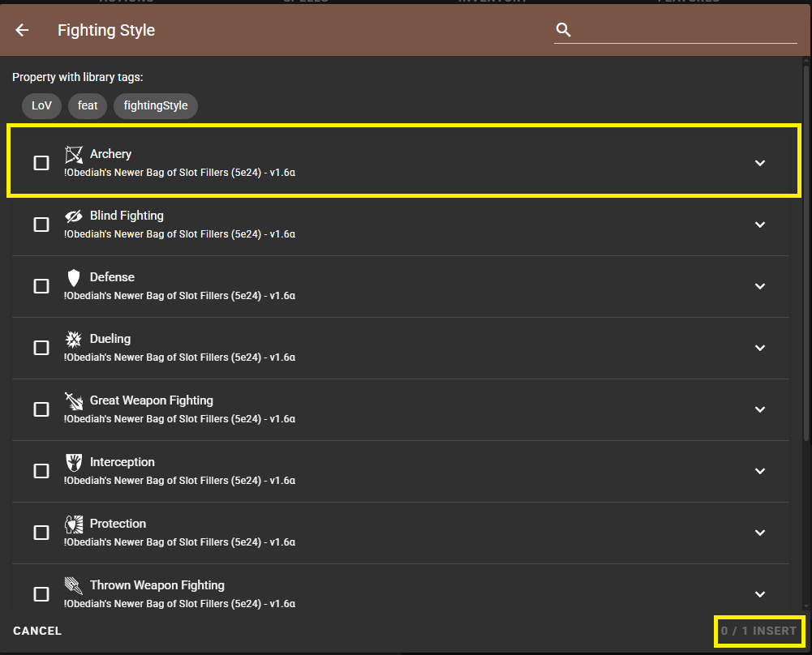Click the library source text under Archery
Screen dimensions: 812x655
click(x=180, y=173)
